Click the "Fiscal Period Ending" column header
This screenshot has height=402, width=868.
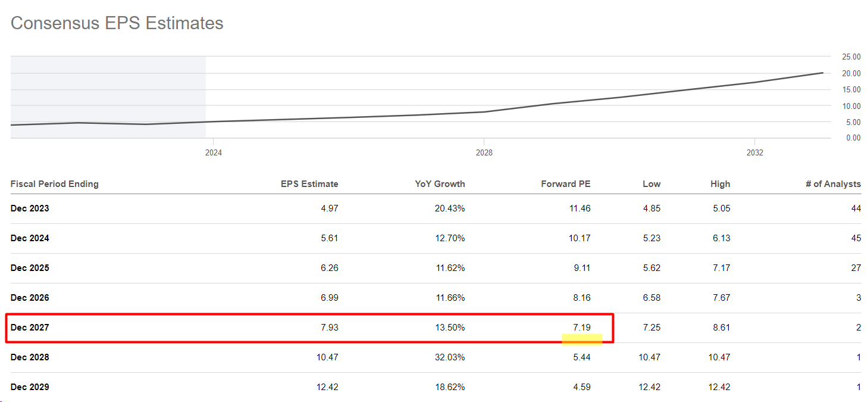[55, 184]
